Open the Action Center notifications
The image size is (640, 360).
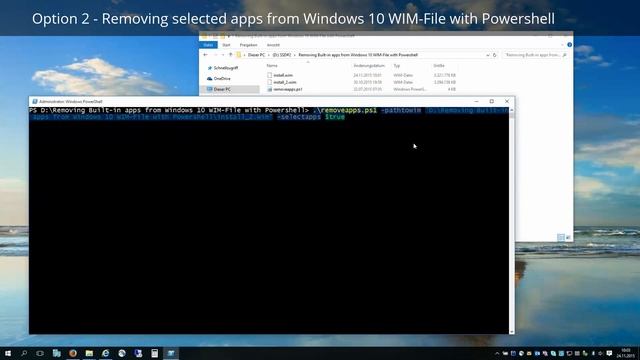(609, 353)
